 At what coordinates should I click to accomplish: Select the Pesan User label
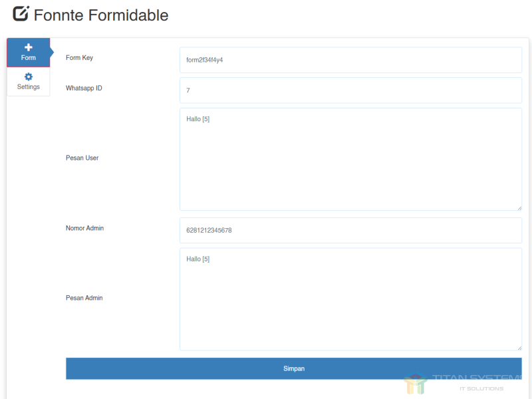(82, 158)
